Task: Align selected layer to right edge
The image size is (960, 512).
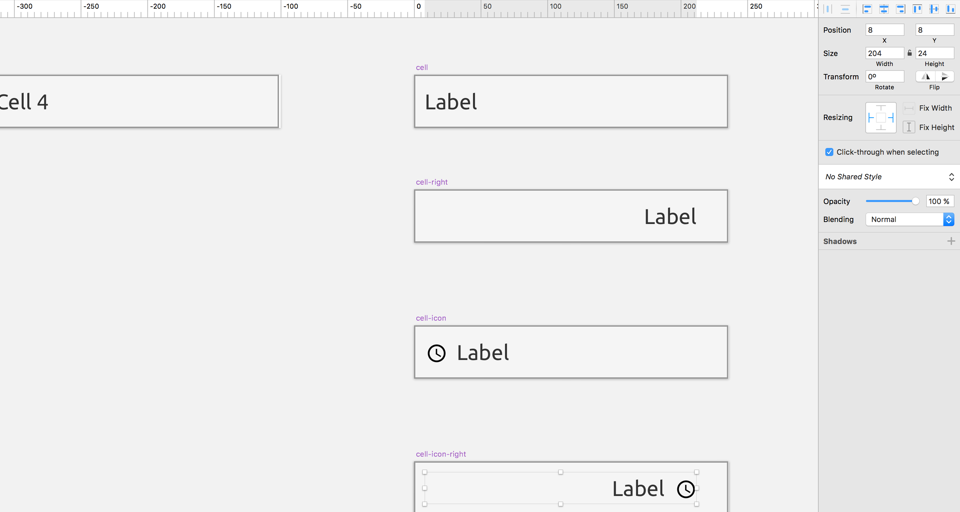Action: 900,9
